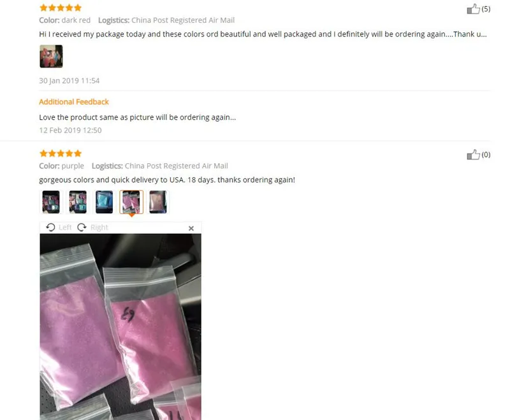The image size is (510, 420).
Task: Click the truncated dark red review text
Action: point(263,34)
